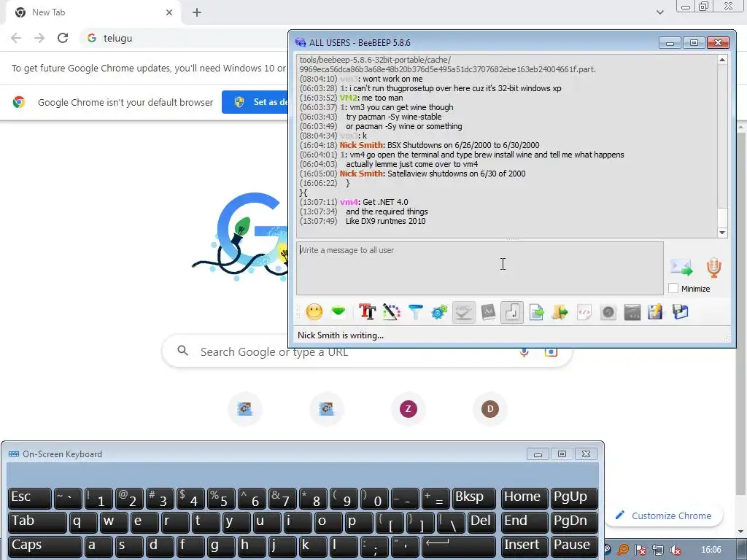The width and height of the screenshot is (747, 560).
Task: Click the Write a message to all user field
Action: (480, 268)
